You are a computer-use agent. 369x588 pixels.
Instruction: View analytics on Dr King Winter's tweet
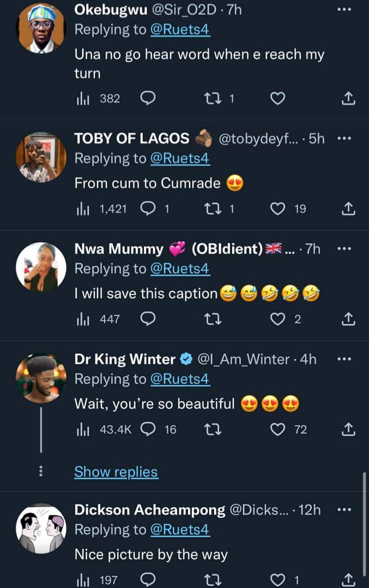tap(82, 430)
